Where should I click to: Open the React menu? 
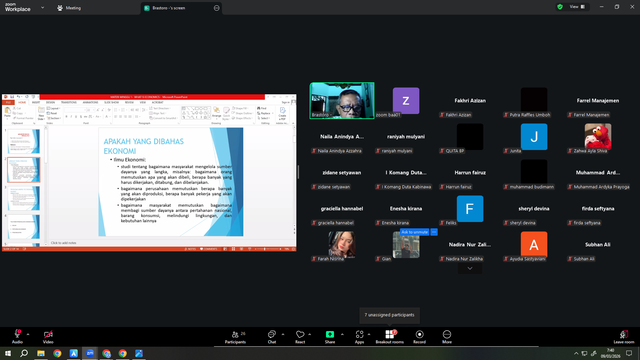tap(300, 336)
